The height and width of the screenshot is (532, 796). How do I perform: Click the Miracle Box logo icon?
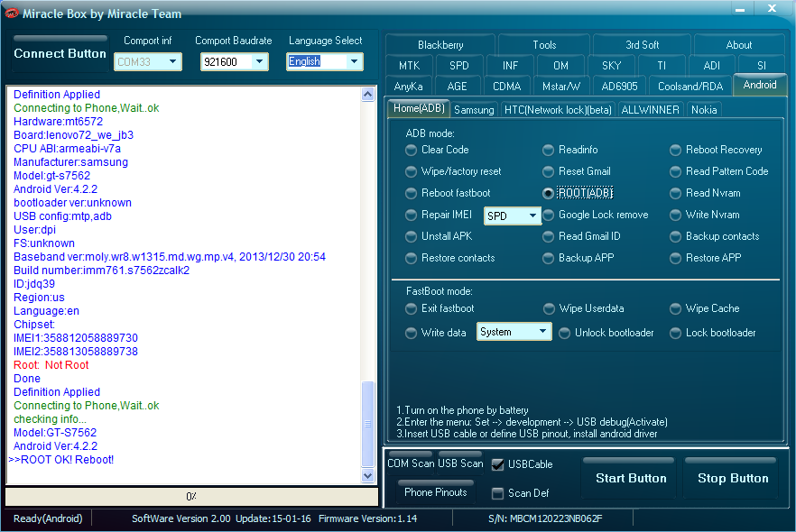(x=11, y=14)
